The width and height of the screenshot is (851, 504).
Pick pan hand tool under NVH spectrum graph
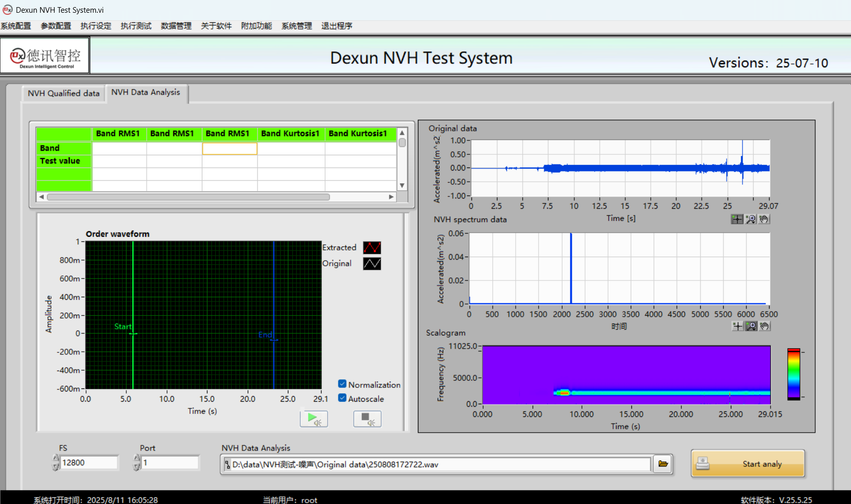click(x=764, y=326)
